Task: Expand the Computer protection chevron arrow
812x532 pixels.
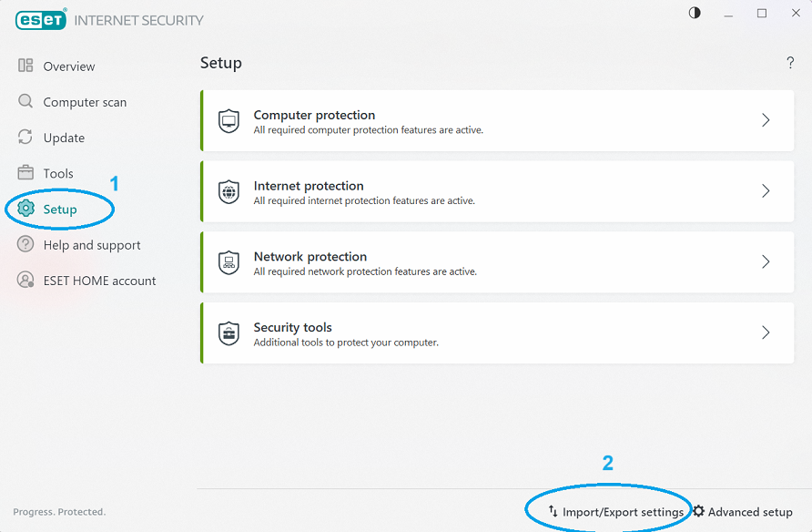Action: click(x=766, y=120)
